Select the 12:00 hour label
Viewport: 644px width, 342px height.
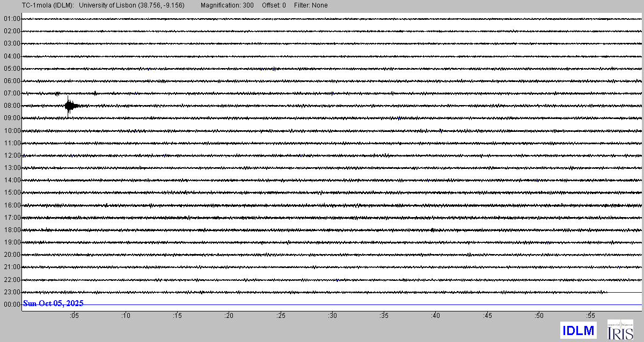click(x=11, y=155)
